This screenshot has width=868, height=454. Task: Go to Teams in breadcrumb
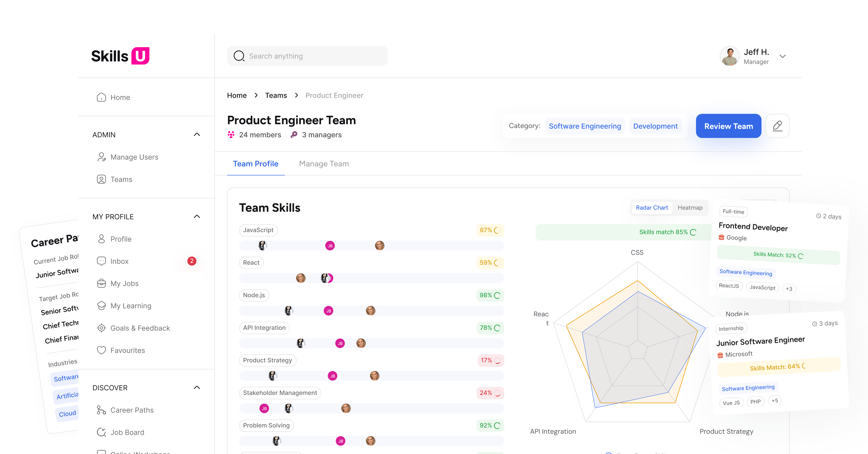coord(276,95)
